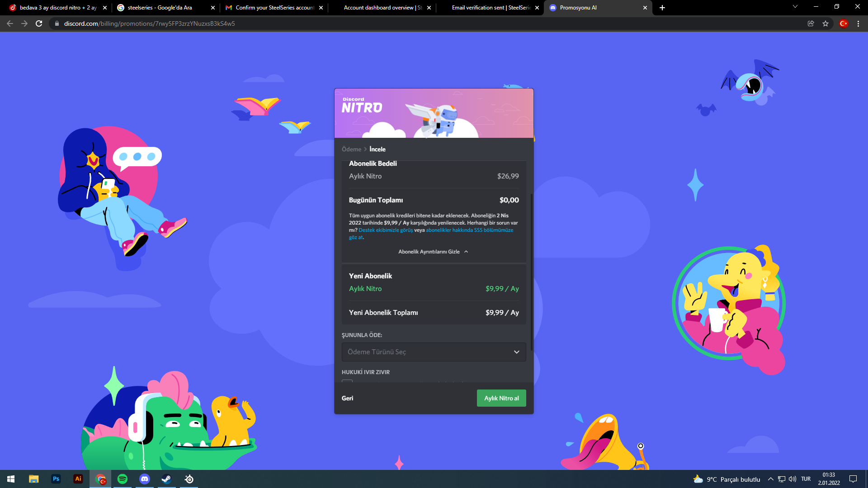868x488 pixels.
Task: Open Spotify from the taskbar
Action: pyautogui.click(x=123, y=479)
